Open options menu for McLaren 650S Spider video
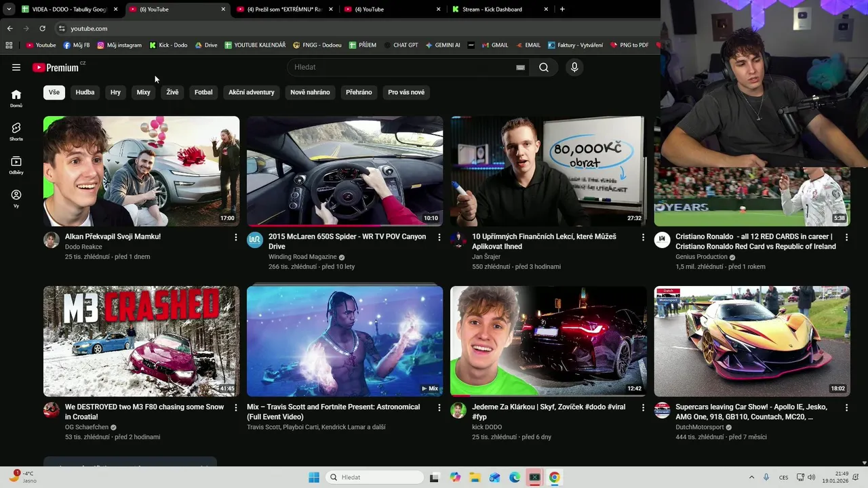Screen dimensions: 868x488 (x=439, y=237)
